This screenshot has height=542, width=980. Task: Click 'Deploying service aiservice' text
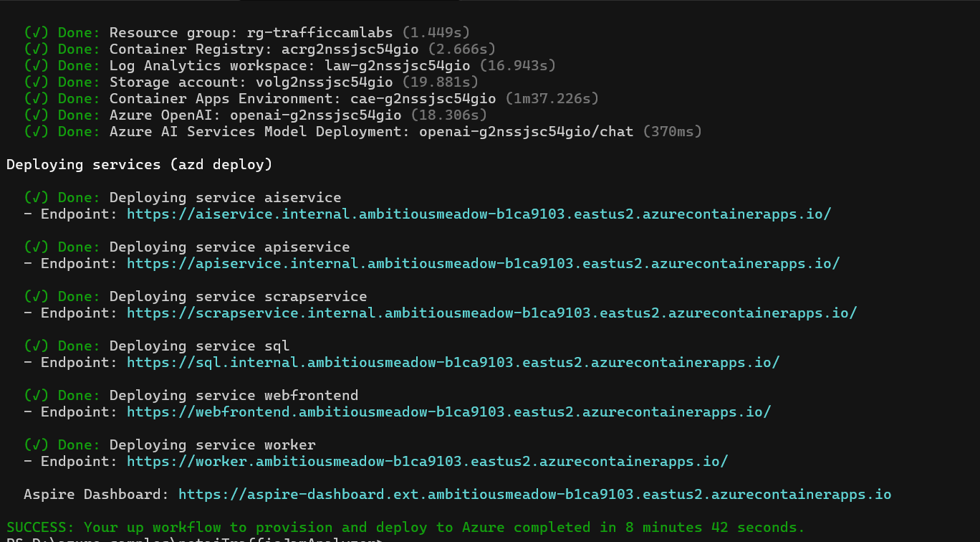[x=226, y=197]
